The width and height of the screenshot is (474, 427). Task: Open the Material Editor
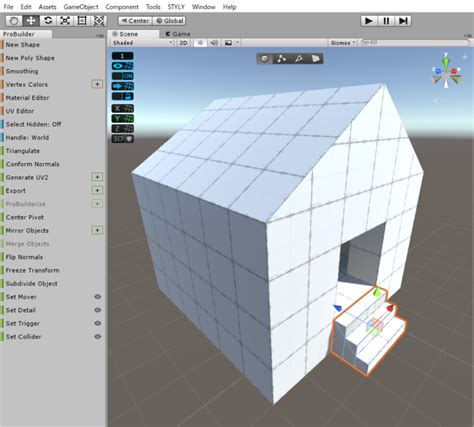(27, 98)
